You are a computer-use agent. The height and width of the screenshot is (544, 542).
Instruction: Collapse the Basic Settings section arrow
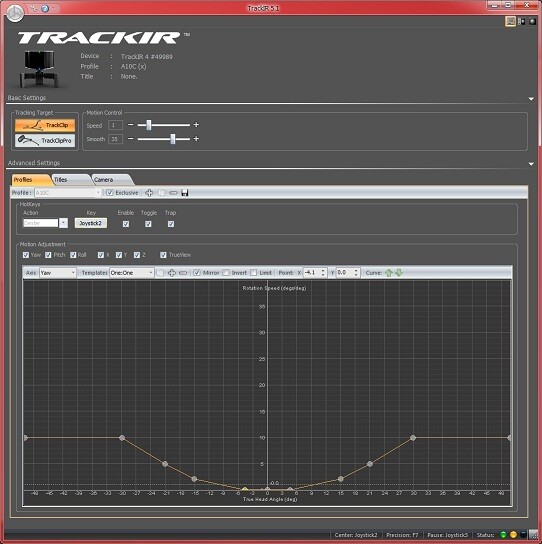click(x=531, y=99)
